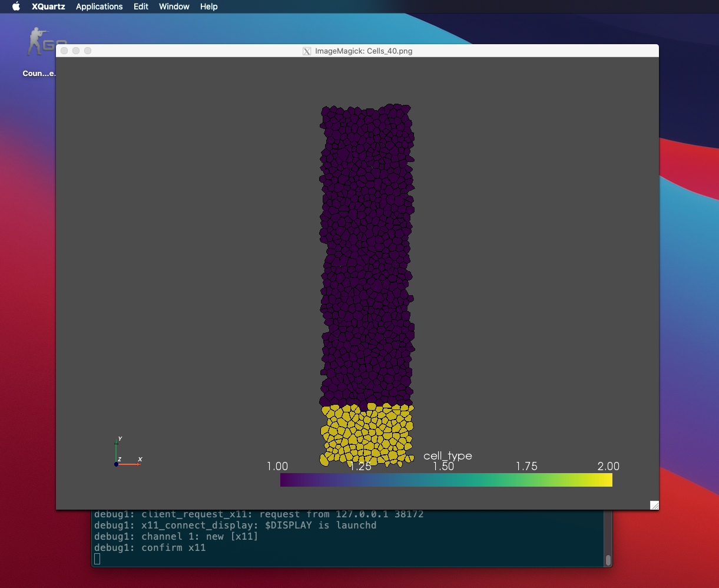Open the Edit menu

tap(141, 6)
